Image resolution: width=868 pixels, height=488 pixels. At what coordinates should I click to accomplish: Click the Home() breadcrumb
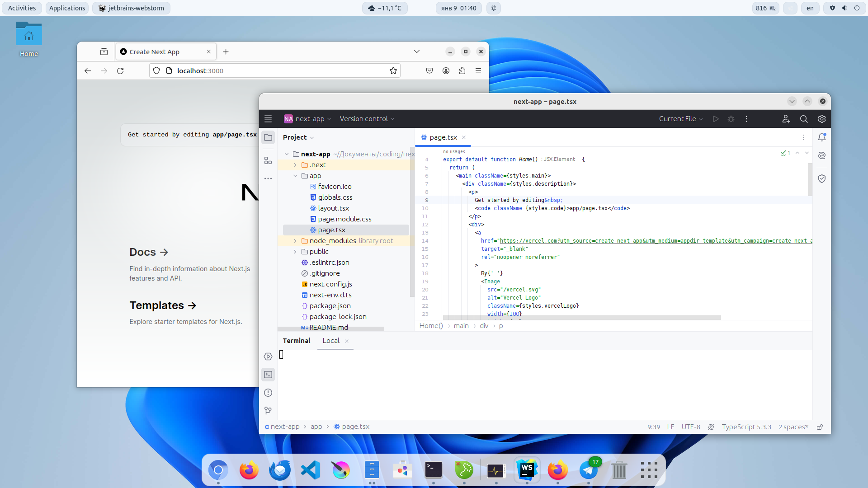click(x=431, y=326)
